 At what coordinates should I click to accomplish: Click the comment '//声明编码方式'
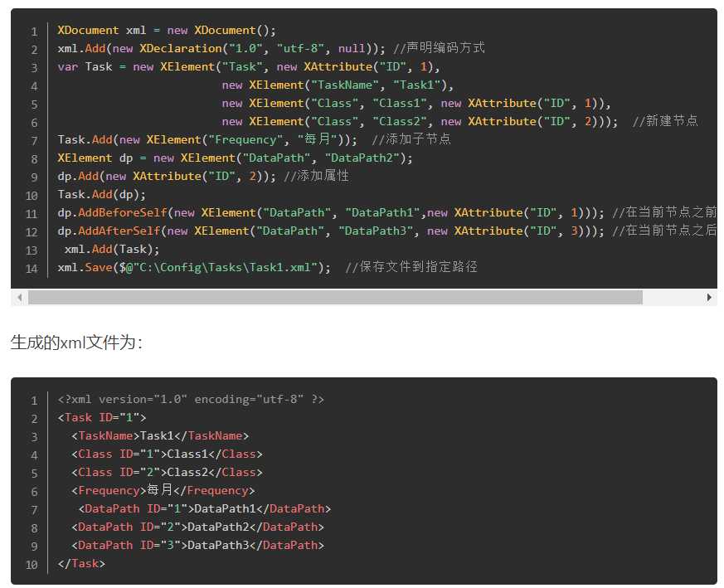(439, 48)
